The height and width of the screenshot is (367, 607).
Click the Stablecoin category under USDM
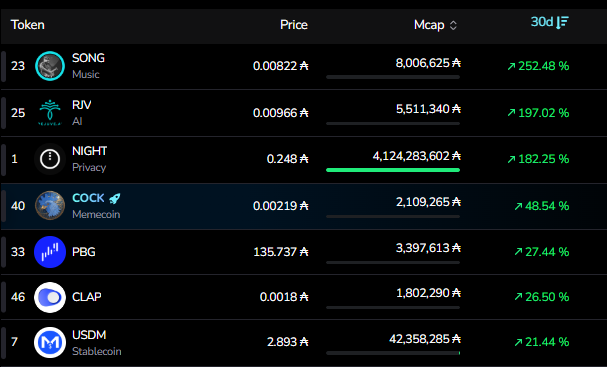tap(97, 352)
